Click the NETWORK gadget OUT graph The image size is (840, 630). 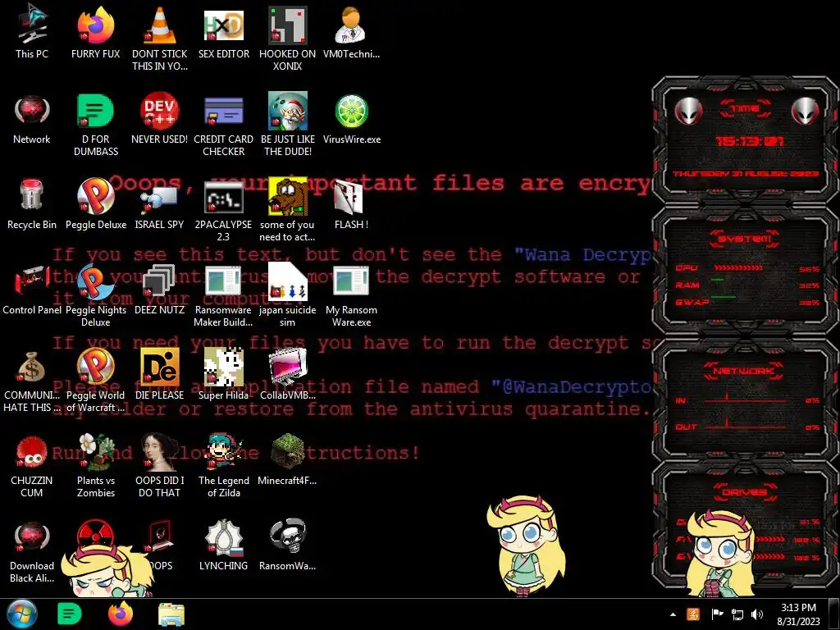(745, 426)
